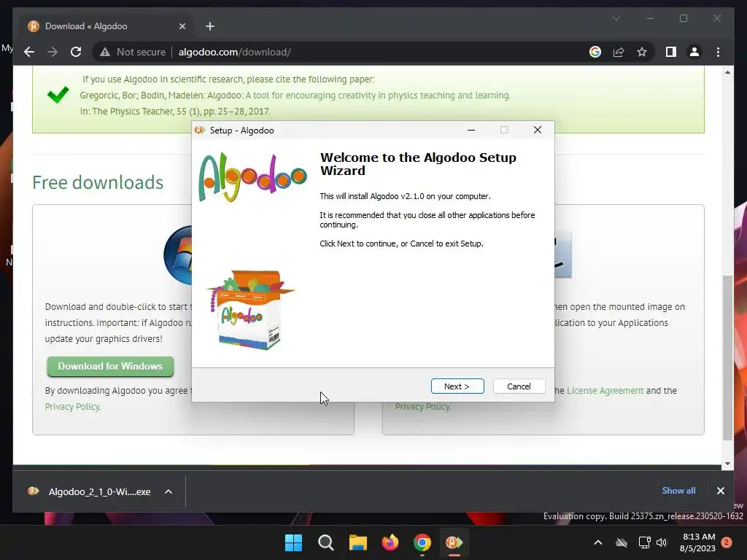Reload the Algodoo download page

pos(76,52)
